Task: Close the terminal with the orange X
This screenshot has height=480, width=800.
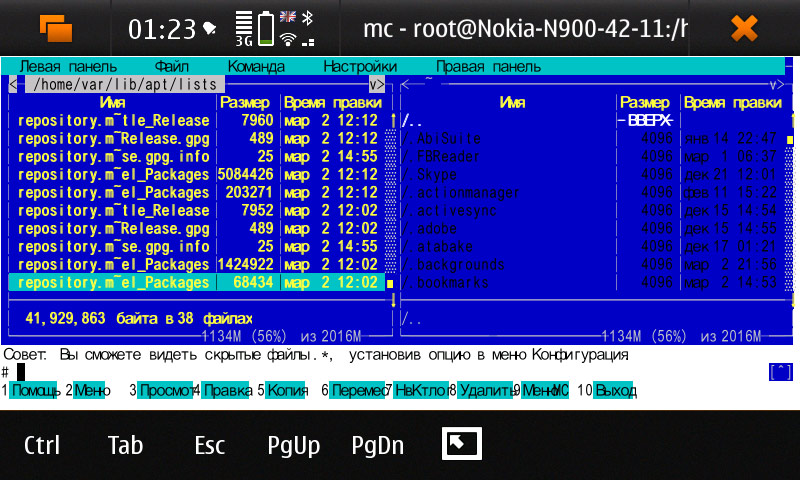Action: pyautogui.click(x=744, y=28)
